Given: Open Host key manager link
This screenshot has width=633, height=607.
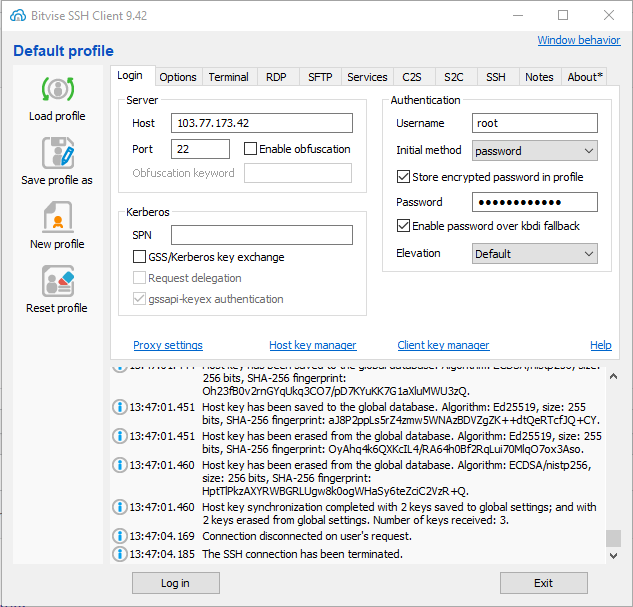Looking at the screenshot, I should point(313,345).
